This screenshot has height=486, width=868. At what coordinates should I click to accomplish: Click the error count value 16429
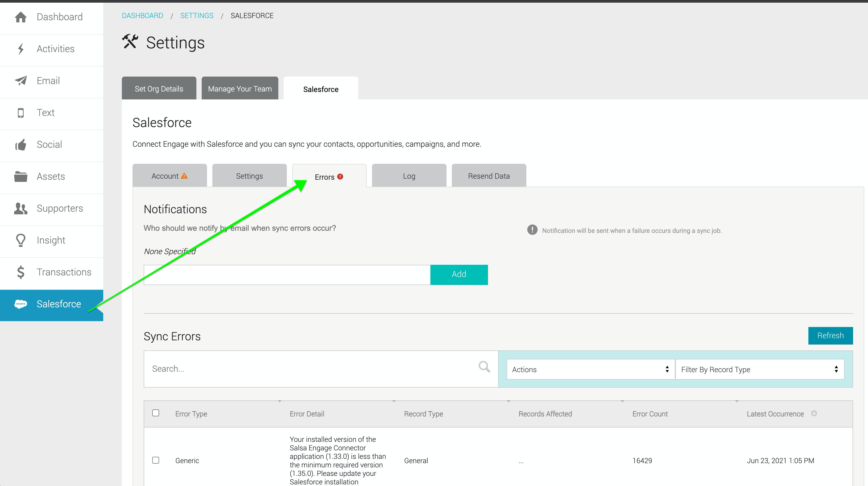tap(642, 460)
